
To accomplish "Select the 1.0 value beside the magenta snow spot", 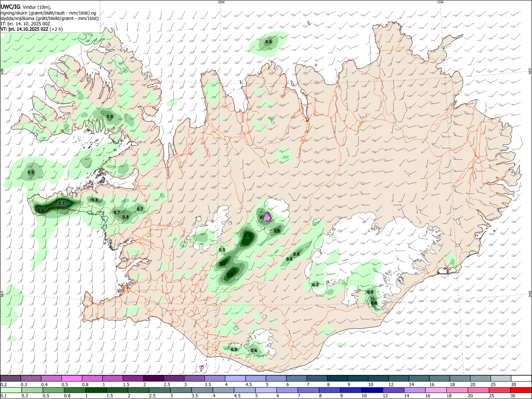I will [x=277, y=231].
